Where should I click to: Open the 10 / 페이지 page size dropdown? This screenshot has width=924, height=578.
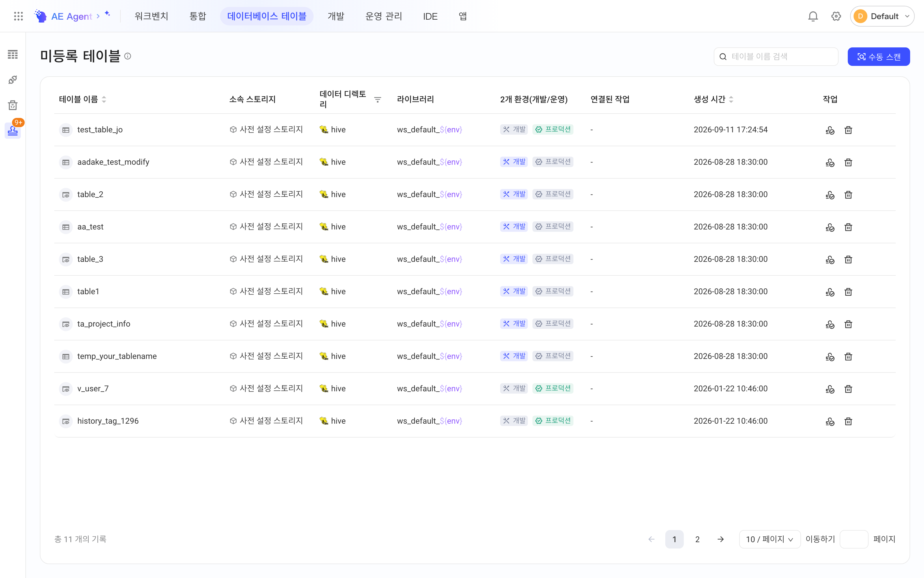769,539
